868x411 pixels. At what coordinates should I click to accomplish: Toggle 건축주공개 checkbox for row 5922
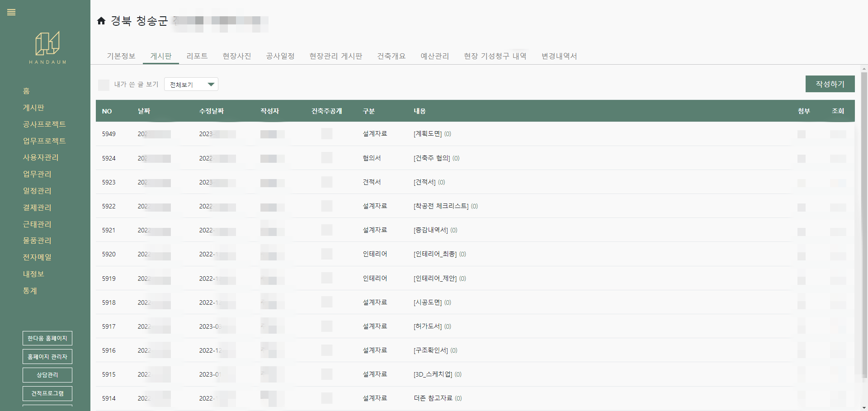(327, 206)
